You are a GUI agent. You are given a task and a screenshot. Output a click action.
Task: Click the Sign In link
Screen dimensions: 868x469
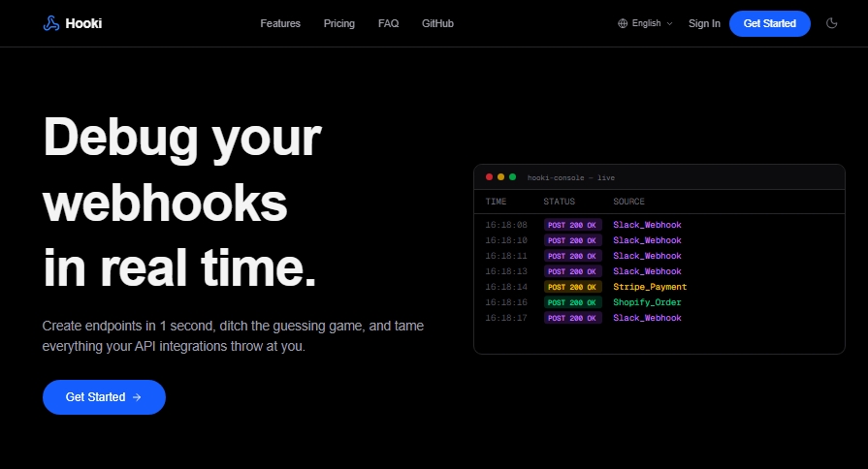click(704, 23)
